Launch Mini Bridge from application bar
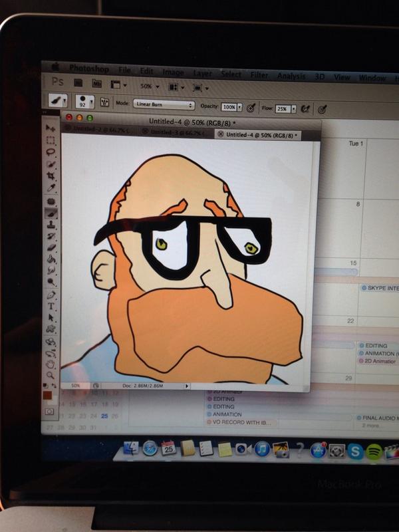The height and width of the screenshot is (532, 399). coord(96,83)
